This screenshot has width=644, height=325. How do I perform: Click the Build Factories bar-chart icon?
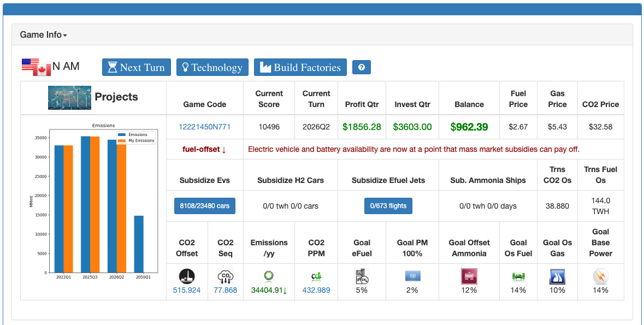[x=268, y=67]
